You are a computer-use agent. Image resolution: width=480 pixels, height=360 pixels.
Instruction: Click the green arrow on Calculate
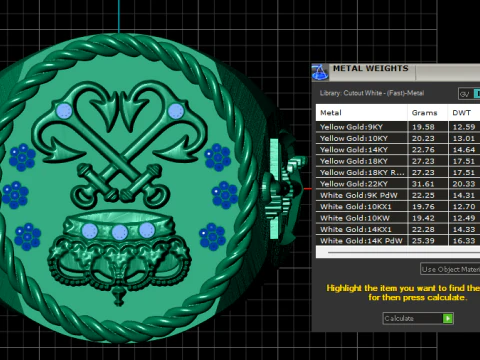(x=448, y=318)
